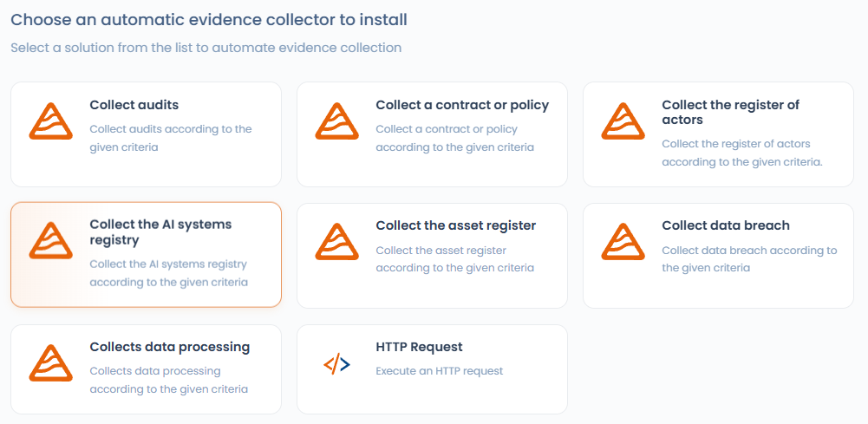Image resolution: width=868 pixels, height=424 pixels.
Task: Click the audits card description text
Action: pos(171,138)
